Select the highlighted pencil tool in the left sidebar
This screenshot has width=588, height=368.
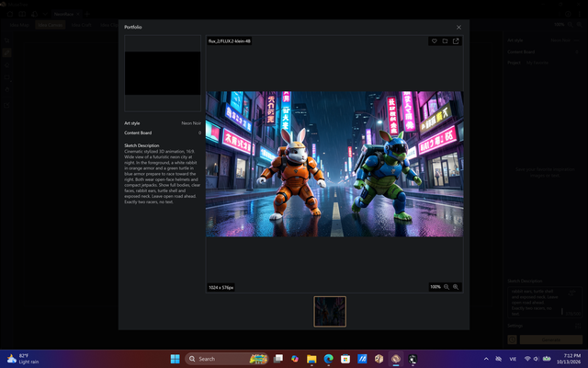[x=6, y=52]
